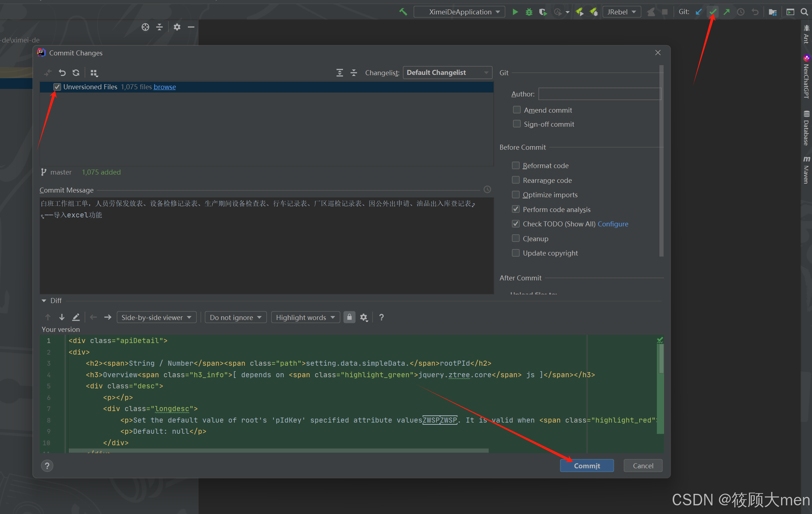Click refresh icon in commit toolbar
812x514 pixels.
[76, 73]
